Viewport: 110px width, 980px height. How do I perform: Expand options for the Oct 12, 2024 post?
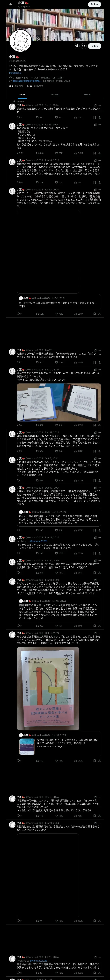(100, 633)
